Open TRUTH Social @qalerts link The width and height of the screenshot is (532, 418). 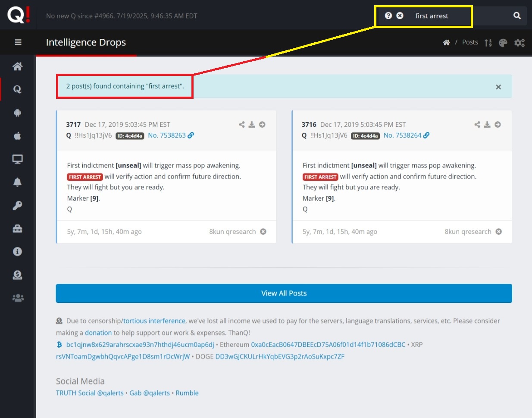pyautogui.click(x=90, y=393)
